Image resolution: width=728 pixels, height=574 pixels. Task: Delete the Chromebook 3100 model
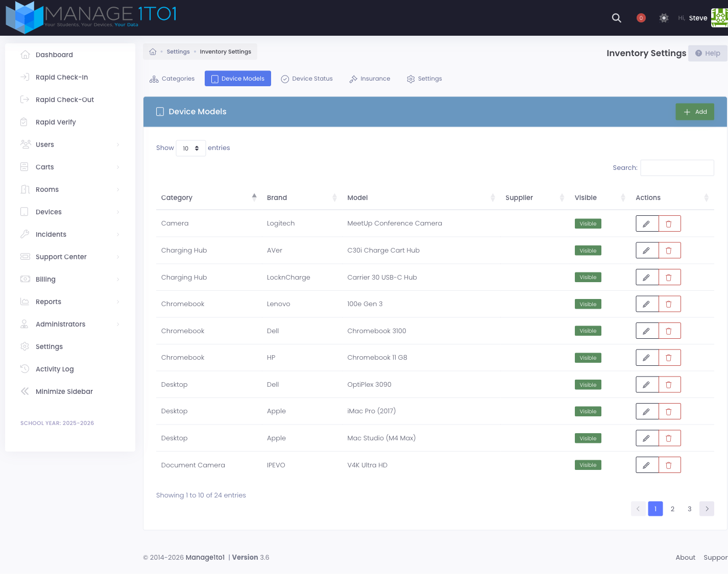click(669, 331)
